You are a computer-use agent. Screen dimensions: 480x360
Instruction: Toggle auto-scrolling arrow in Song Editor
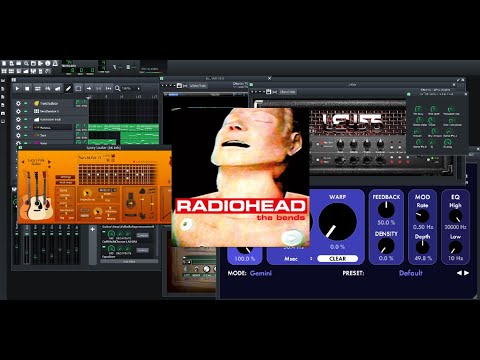point(89,88)
